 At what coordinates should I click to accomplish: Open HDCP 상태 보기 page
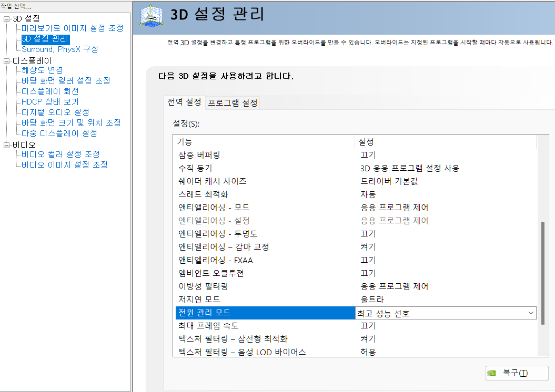pos(50,102)
